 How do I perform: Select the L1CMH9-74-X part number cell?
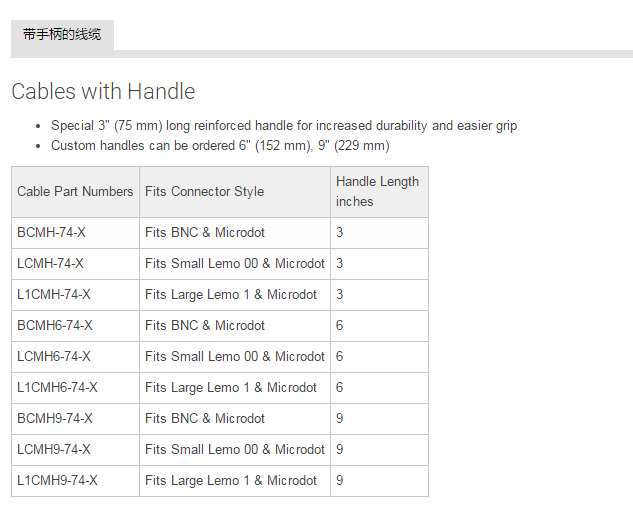click(x=58, y=481)
